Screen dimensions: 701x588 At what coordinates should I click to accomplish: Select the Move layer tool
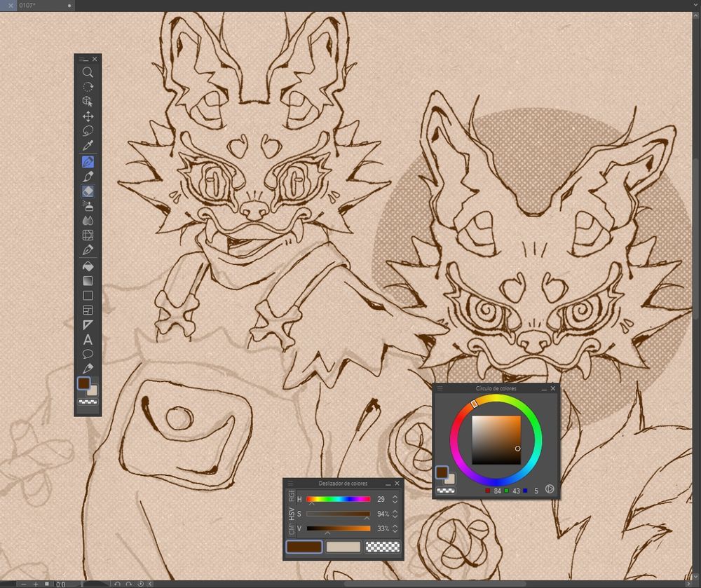coord(88,116)
